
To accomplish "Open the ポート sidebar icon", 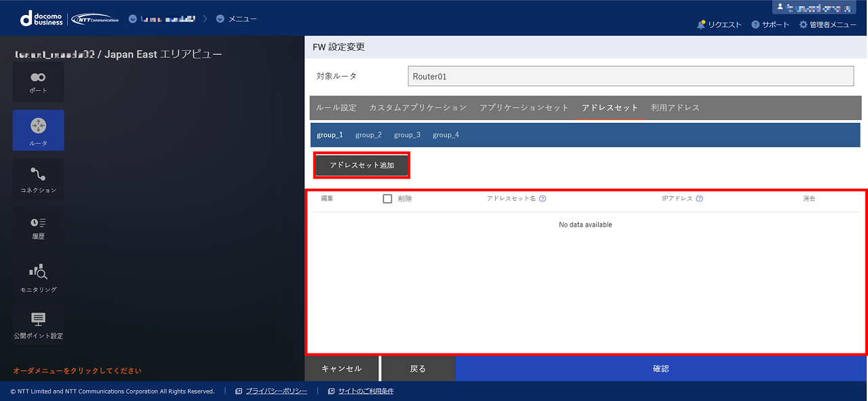I will coord(38,83).
